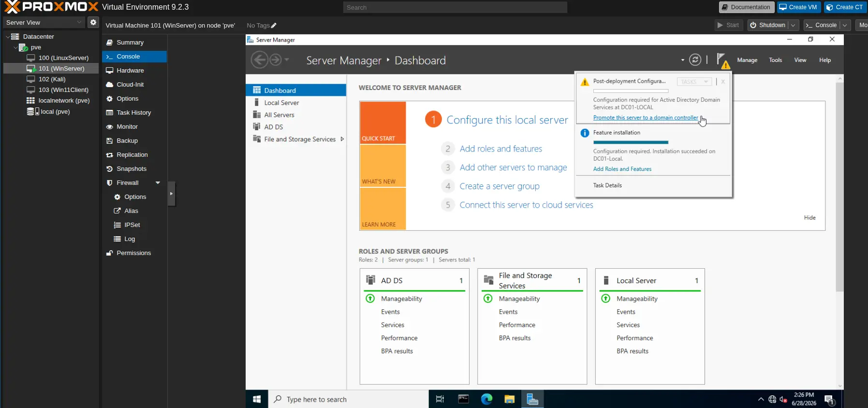Click AD DS Manageability green status icon
This screenshot has width=868, height=408.
[370, 298]
